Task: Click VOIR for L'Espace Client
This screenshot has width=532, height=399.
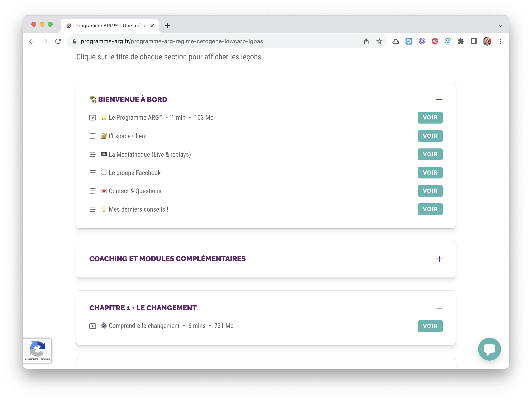Action: pyautogui.click(x=430, y=136)
